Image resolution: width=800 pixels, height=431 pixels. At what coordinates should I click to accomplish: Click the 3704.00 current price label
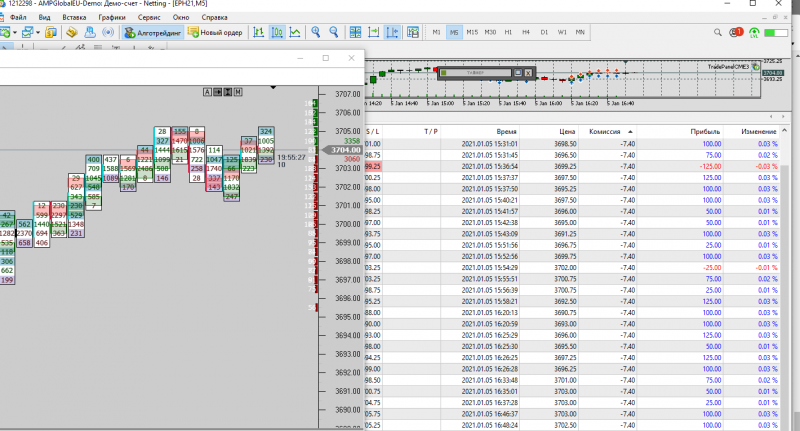coord(345,150)
